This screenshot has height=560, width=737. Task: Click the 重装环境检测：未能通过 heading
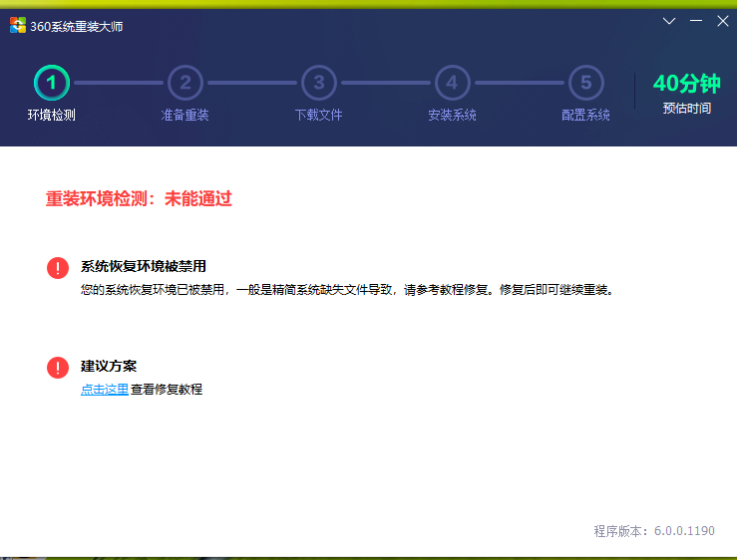139,199
